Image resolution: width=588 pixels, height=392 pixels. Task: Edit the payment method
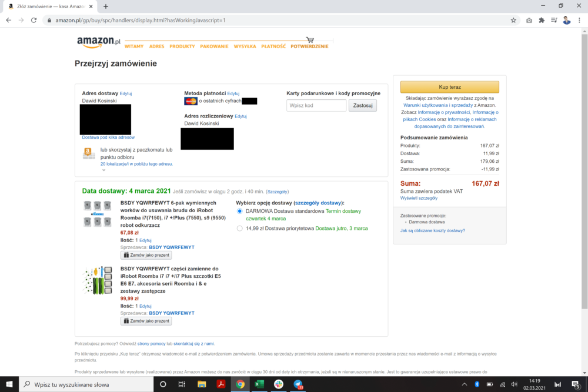click(233, 93)
